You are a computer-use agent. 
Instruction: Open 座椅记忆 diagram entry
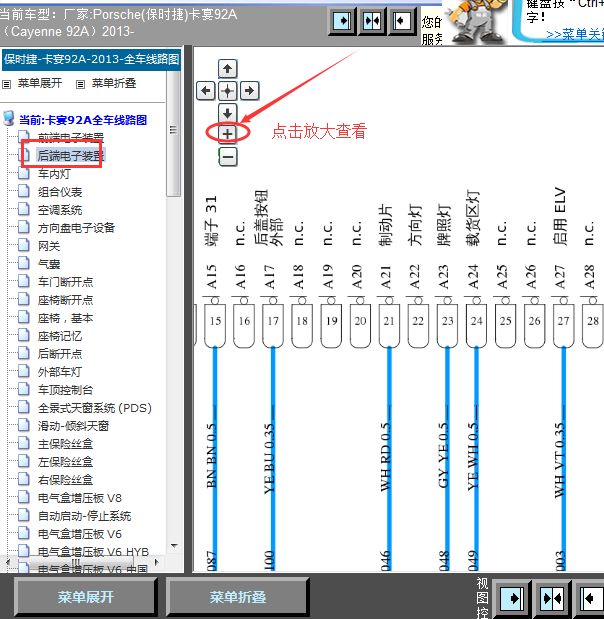pos(60,336)
